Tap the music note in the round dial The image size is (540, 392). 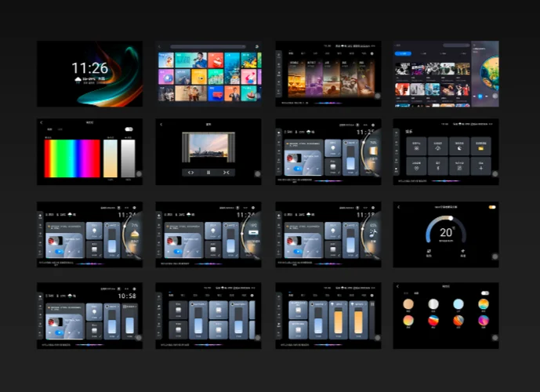click(x=373, y=233)
